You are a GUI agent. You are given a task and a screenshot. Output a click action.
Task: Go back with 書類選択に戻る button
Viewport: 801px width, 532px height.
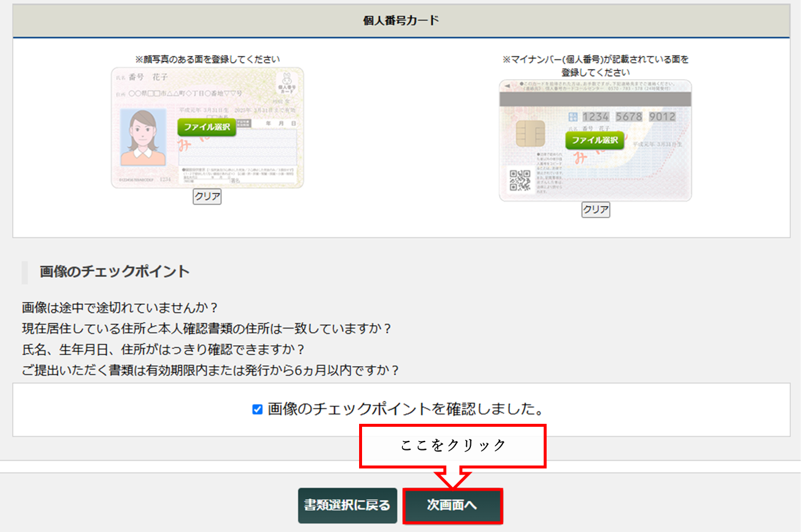pyautogui.click(x=347, y=505)
